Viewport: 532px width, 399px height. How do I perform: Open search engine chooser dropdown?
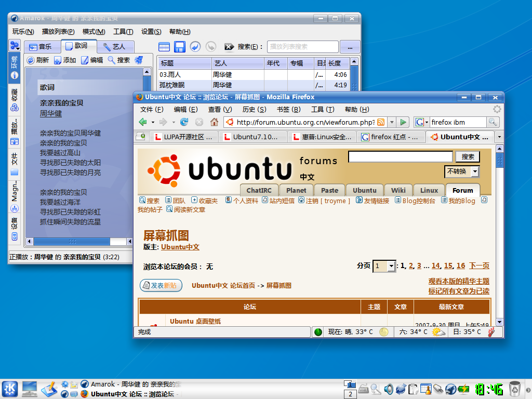422,122
